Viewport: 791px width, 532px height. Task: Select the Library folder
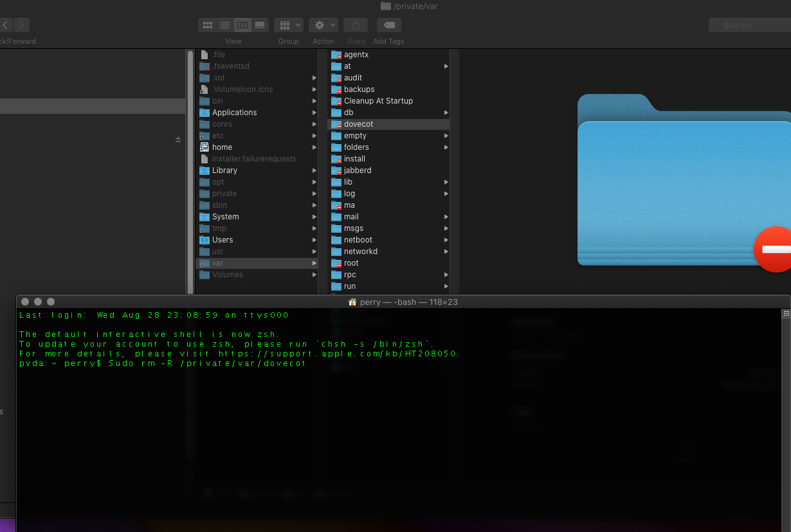pyautogui.click(x=257, y=170)
